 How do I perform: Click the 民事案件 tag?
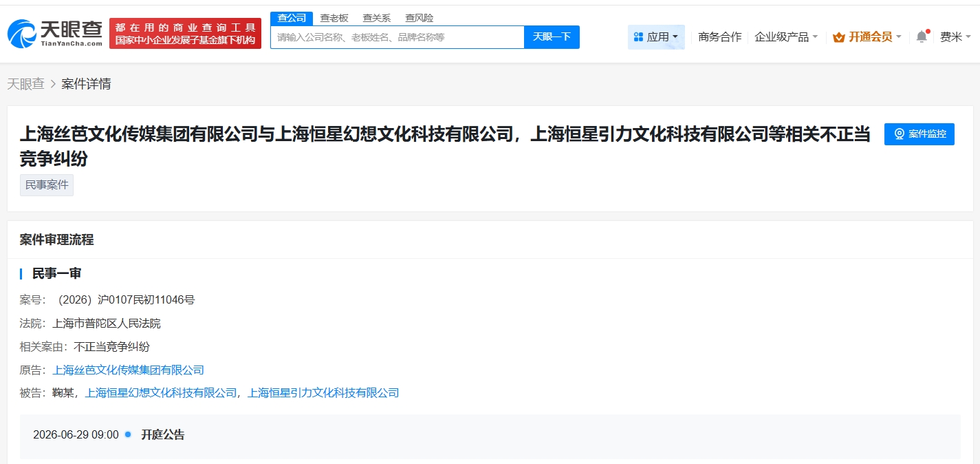tap(47, 185)
